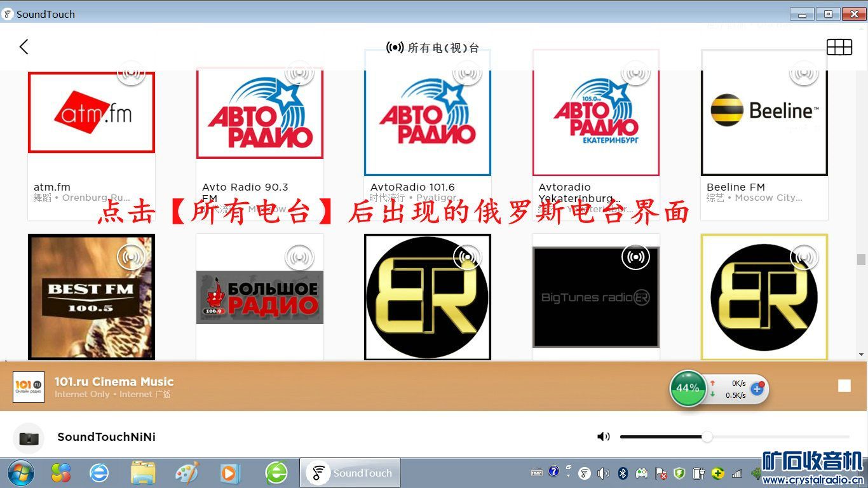
Task: Open the Большое Радио station logo
Action: (x=260, y=297)
